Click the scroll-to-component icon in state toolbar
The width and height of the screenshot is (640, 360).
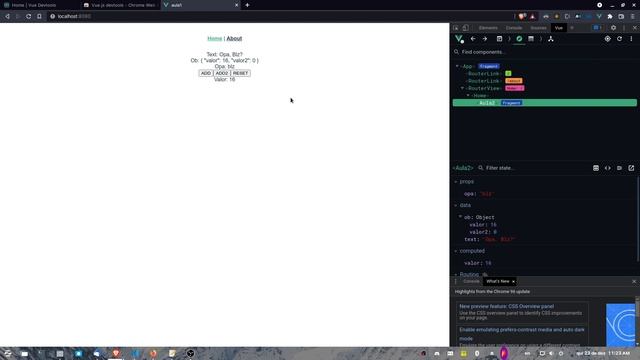tap(596, 168)
